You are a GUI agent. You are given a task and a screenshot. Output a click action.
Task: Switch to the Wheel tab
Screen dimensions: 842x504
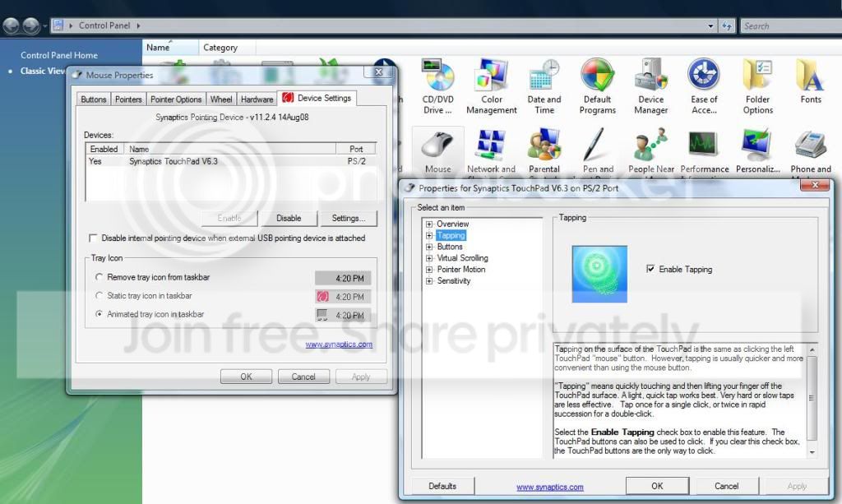[220, 99]
